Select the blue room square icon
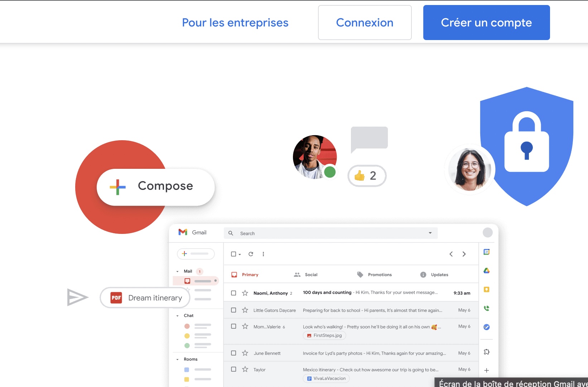Image resolution: width=588 pixels, height=387 pixels. (x=187, y=369)
